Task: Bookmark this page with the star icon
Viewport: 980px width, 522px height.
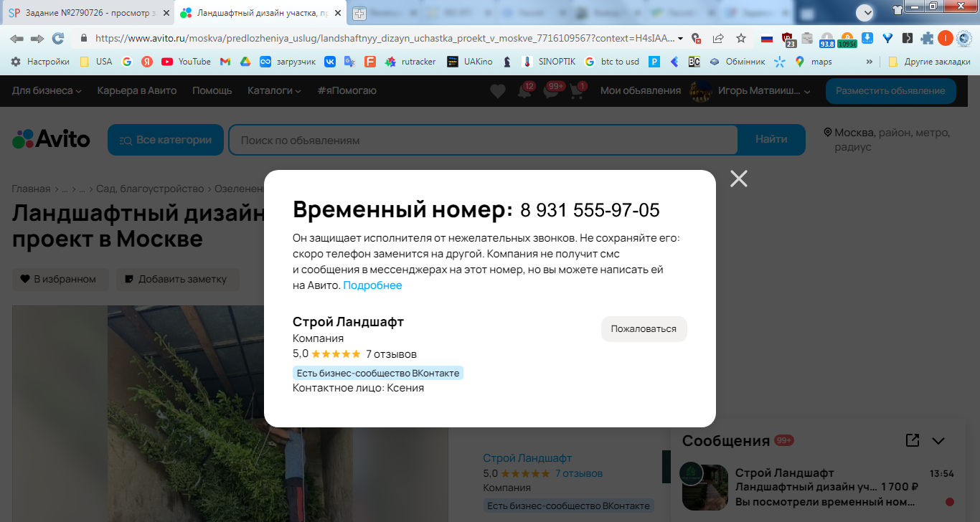Action: (741, 39)
